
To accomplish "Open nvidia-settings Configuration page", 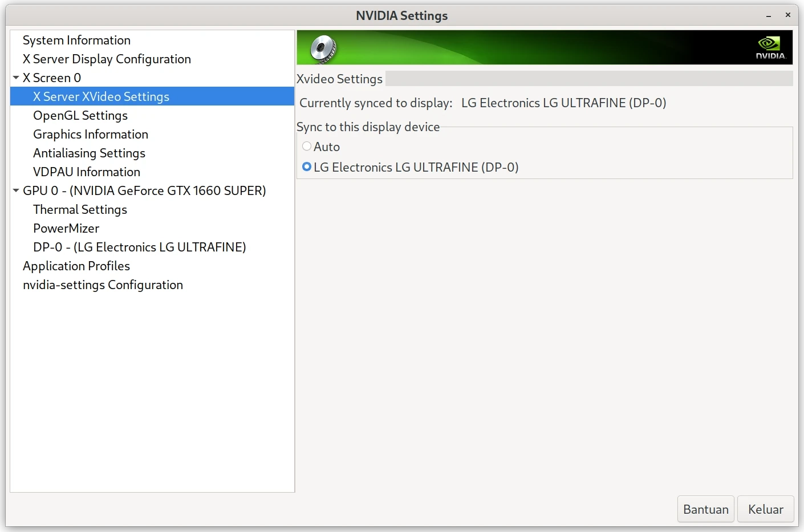I will 103,285.
